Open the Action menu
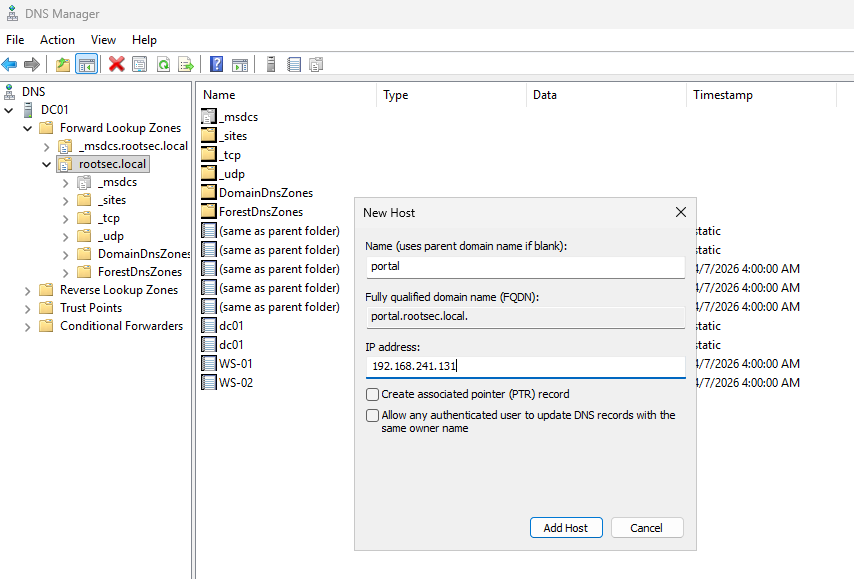Screen dimensions: 854x579 (x=57, y=40)
